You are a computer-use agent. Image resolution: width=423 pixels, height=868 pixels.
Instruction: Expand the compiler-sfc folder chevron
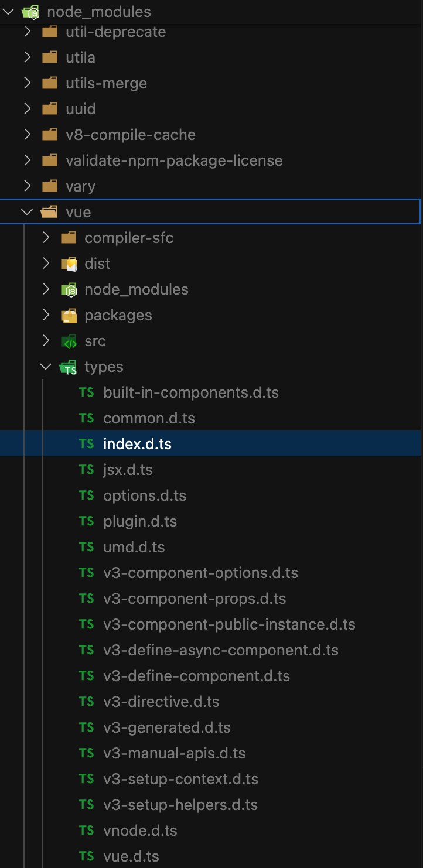(46, 238)
